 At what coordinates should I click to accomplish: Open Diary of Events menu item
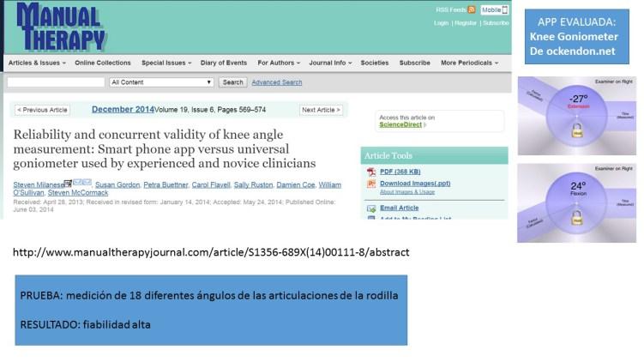[x=224, y=63]
